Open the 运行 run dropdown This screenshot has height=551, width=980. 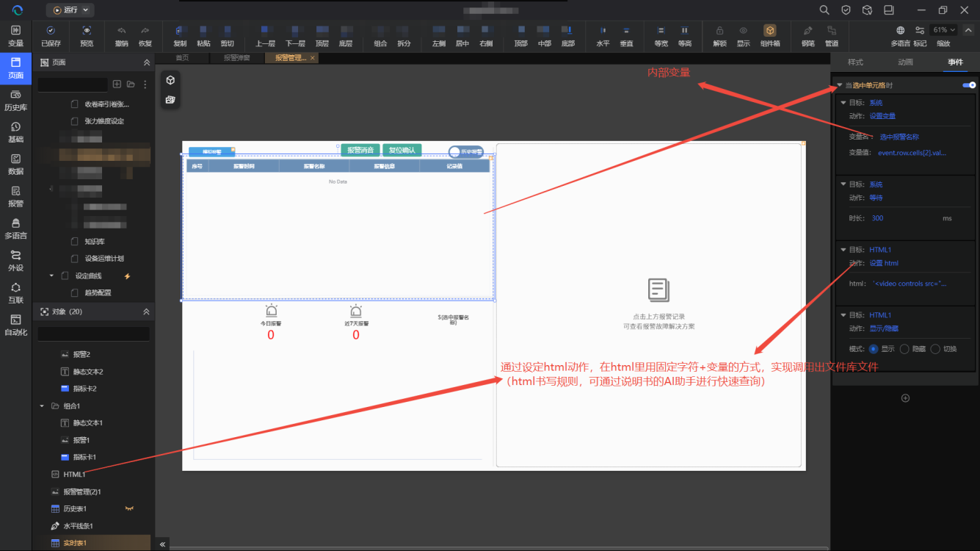click(x=70, y=10)
